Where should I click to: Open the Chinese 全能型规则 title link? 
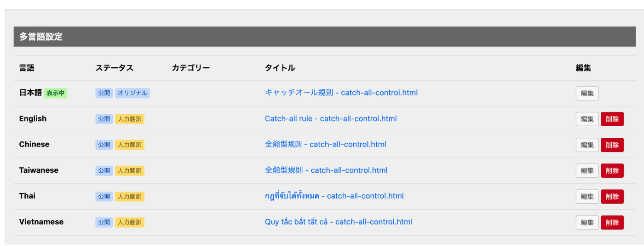325,144
